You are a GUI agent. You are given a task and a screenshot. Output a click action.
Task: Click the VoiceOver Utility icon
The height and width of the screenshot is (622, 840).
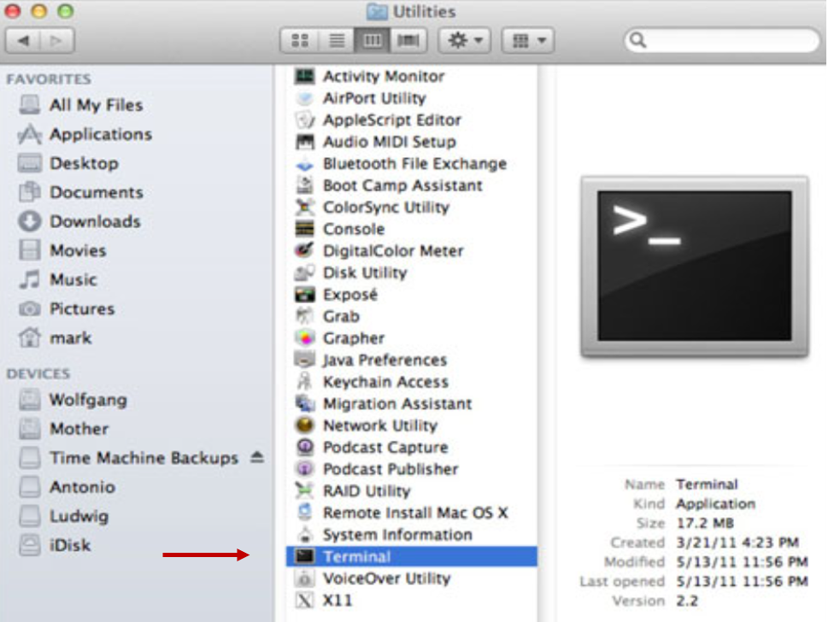305,578
